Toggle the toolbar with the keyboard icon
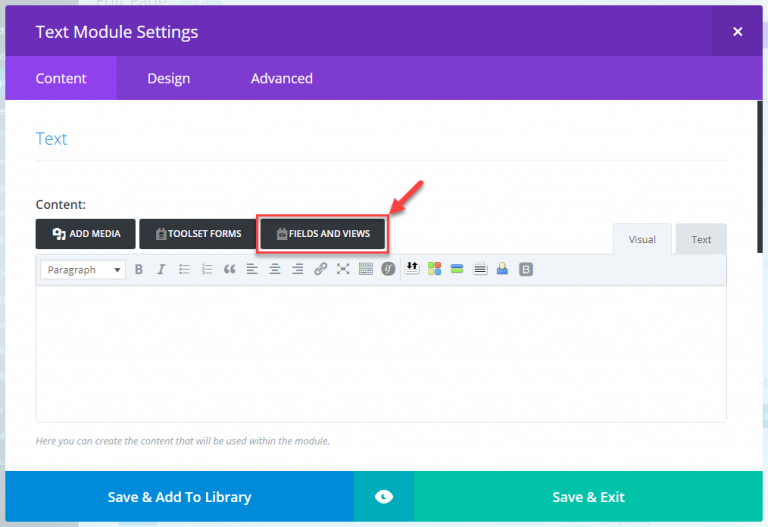Viewport: 768px width, 527px height. [x=365, y=269]
